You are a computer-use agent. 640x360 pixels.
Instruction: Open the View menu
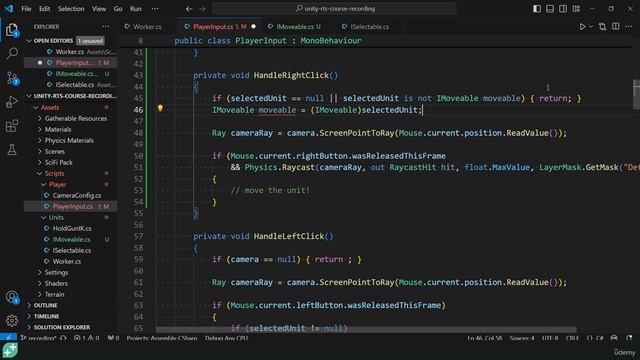pyautogui.click(x=99, y=9)
